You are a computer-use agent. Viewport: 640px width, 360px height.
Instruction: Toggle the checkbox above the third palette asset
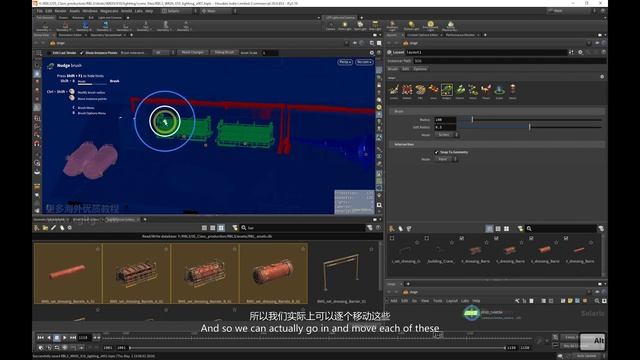click(x=462, y=238)
